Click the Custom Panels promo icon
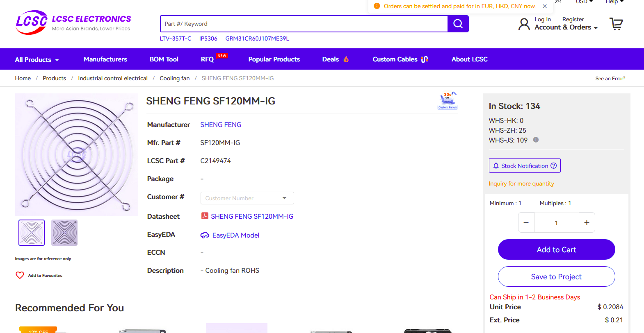This screenshot has width=644, height=333. pos(448,101)
